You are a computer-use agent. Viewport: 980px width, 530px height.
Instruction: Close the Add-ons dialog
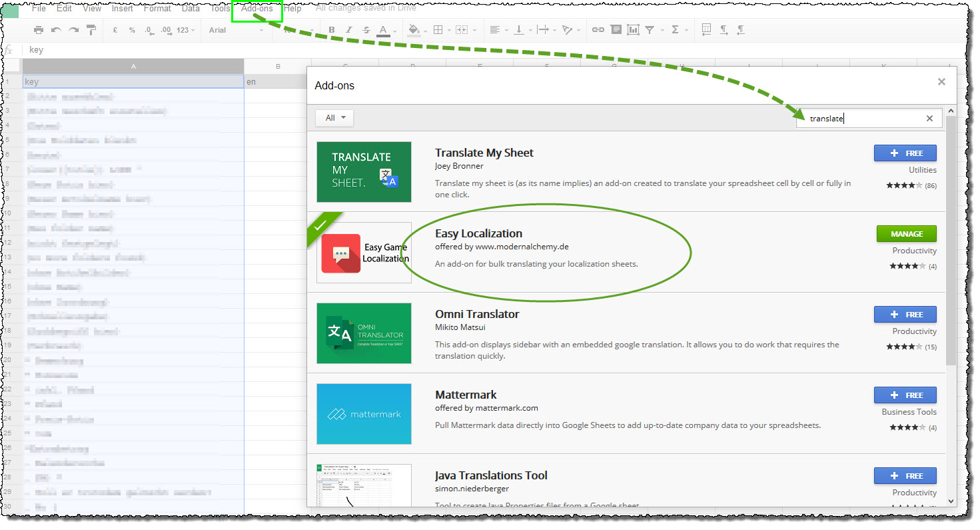click(941, 82)
